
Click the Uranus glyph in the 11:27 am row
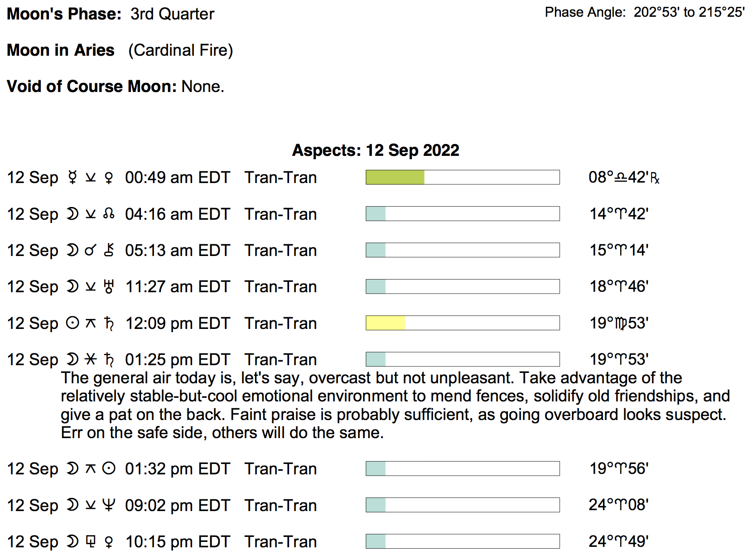109,287
